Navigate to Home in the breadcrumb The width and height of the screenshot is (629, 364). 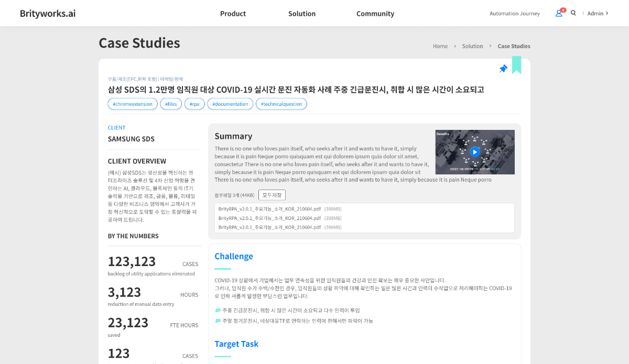pyautogui.click(x=440, y=46)
